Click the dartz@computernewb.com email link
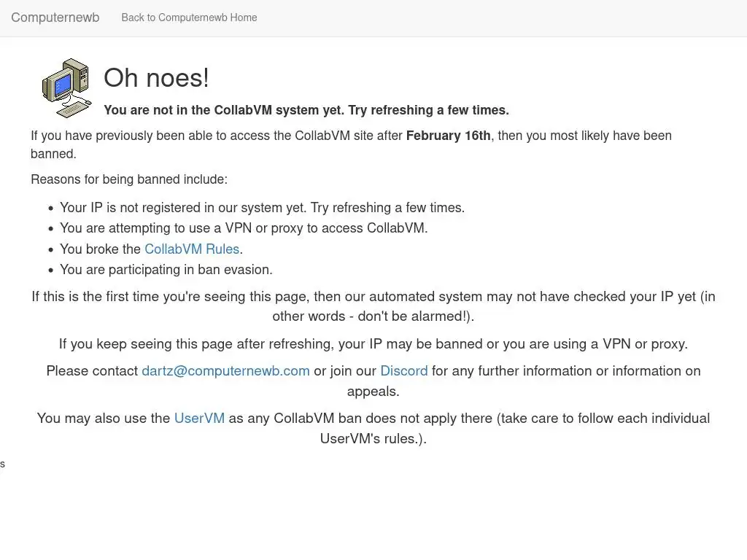The width and height of the screenshot is (747, 560). click(226, 371)
